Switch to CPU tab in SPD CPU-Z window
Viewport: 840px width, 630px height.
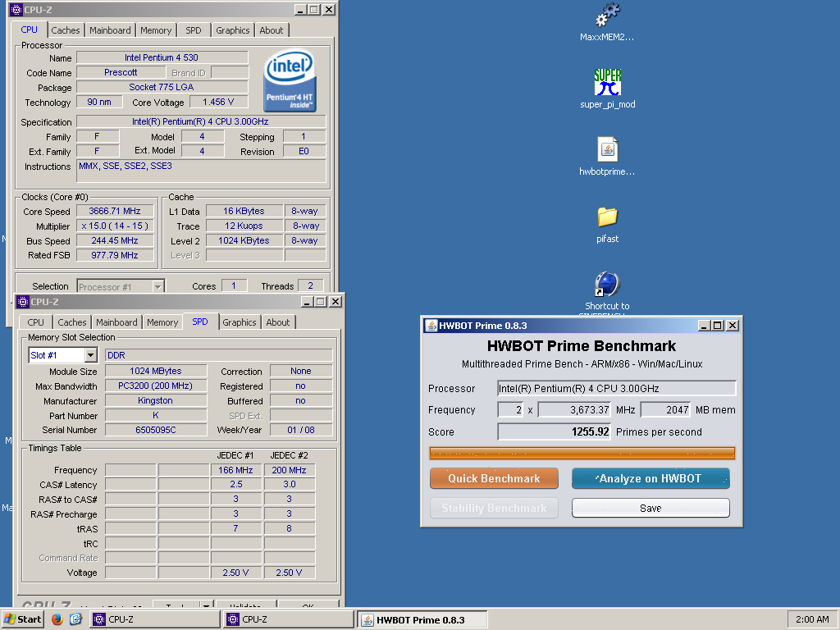tap(35, 322)
